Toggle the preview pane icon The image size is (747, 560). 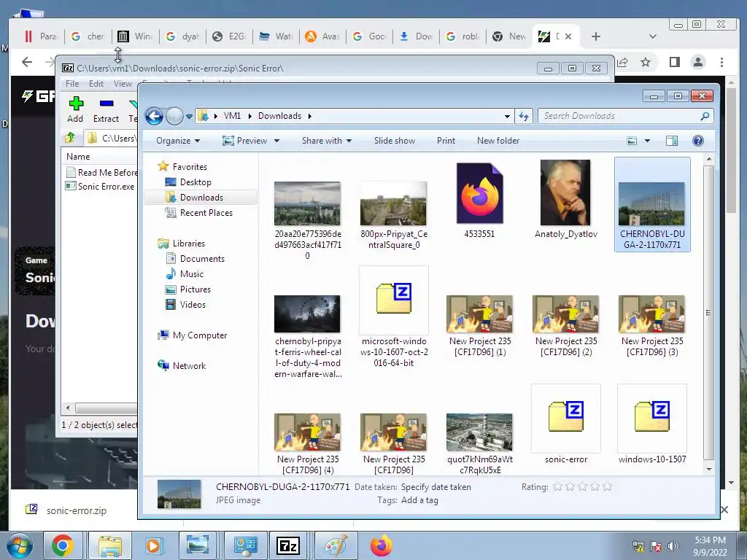click(672, 141)
